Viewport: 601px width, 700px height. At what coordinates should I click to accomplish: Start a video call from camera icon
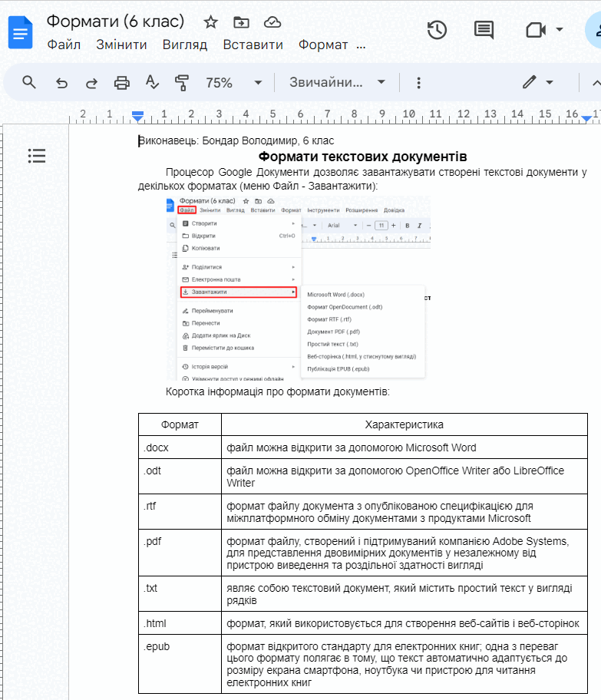point(536,31)
